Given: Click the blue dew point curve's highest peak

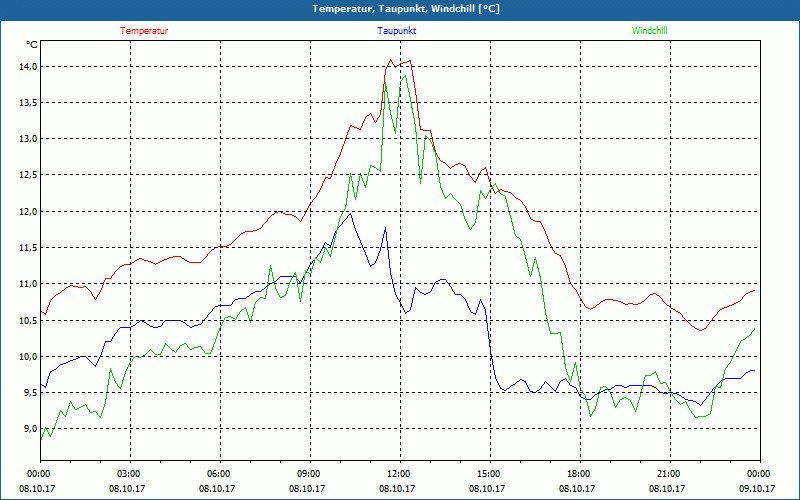Looking at the screenshot, I should (349, 213).
